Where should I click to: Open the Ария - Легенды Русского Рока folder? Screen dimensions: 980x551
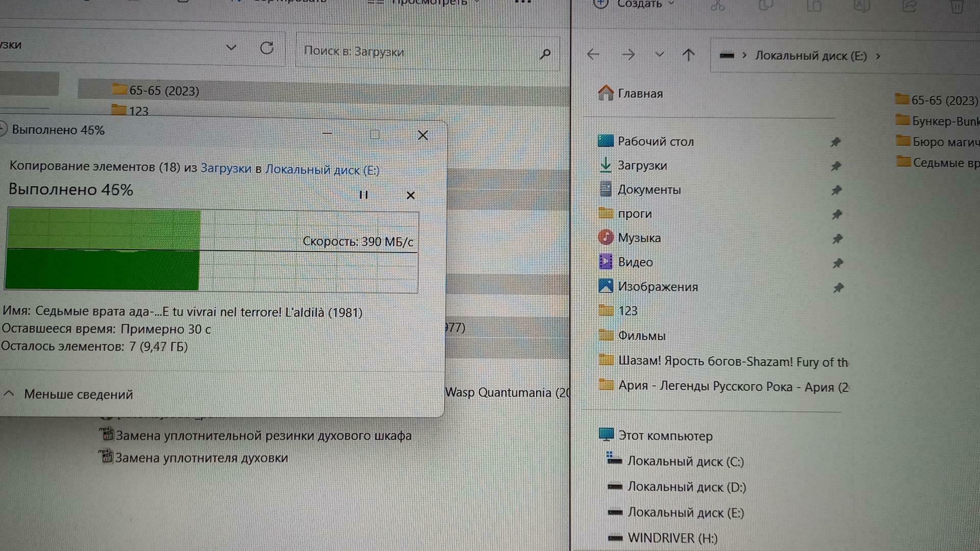pyautogui.click(x=724, y=386)
